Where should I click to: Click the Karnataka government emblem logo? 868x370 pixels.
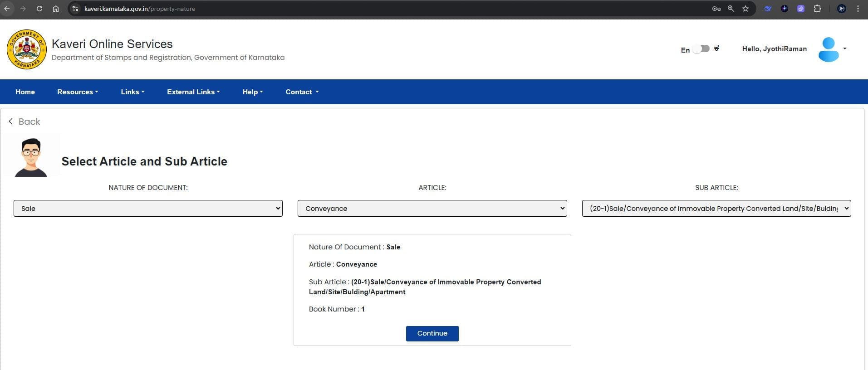[27, 49]
